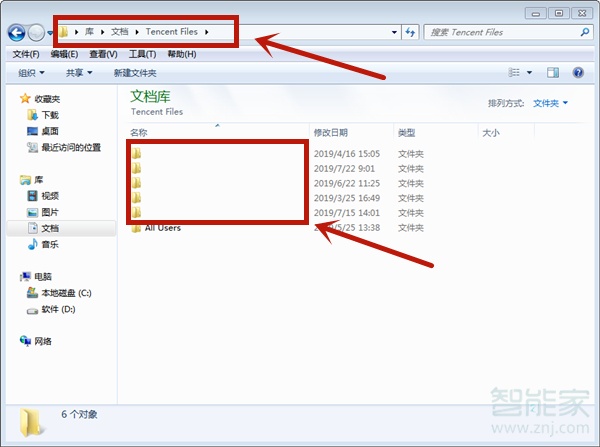Open 桌面 in favorites
This screenshot has height=447, width=600.
(x=50, y=131)
